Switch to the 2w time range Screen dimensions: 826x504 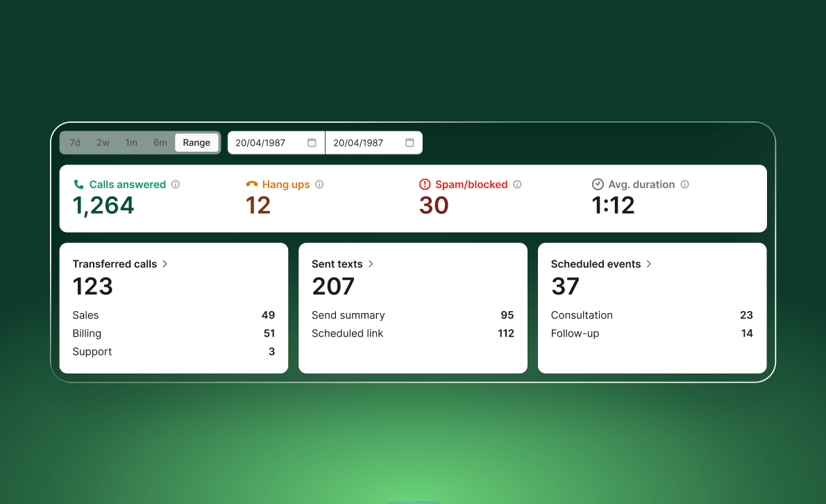click(x=103, y=142)
